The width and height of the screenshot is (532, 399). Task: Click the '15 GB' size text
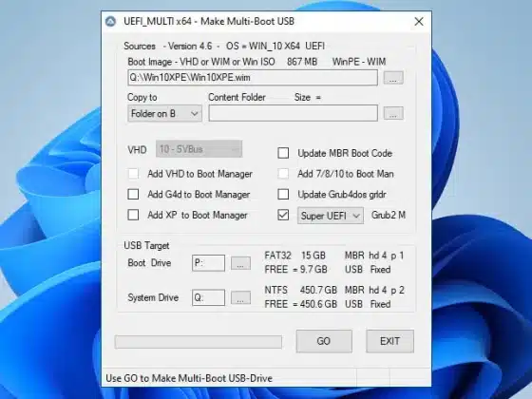point(313,256)
